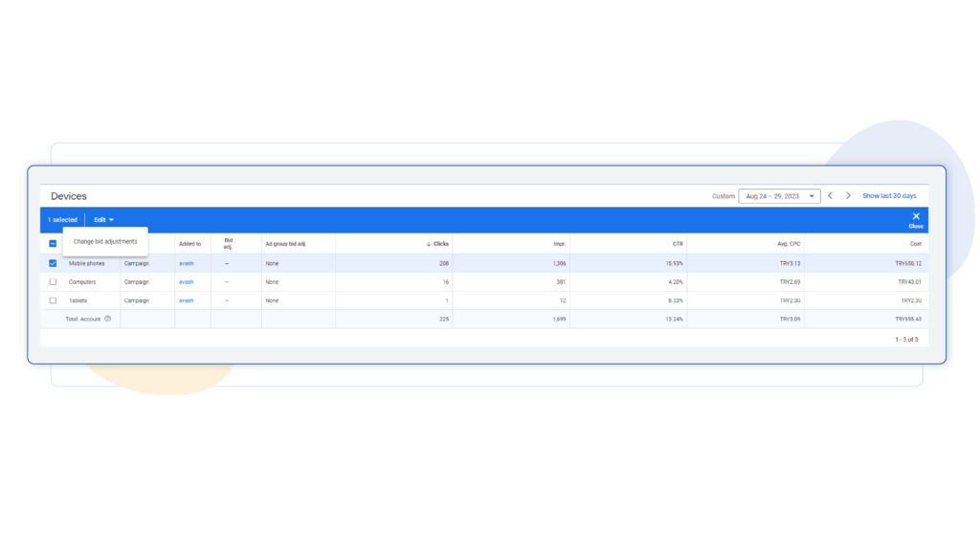The image size is (980, 554).
Task: Choose Change bid adjustments menu item
Action: pyautogui.click(x=105, y=242)
